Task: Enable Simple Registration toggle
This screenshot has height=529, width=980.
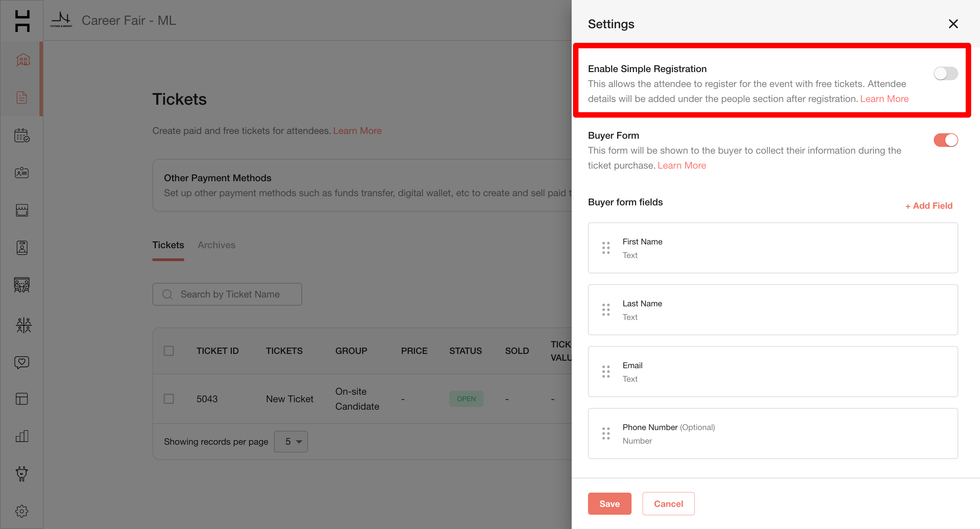Action: (x=945, y=73)
